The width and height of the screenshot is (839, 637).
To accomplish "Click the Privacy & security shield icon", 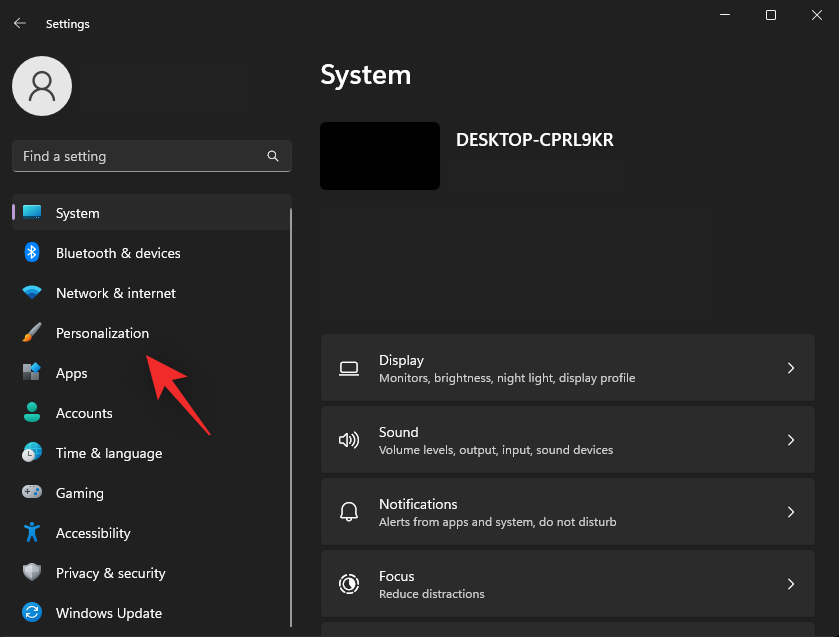I will coord(31,572).
